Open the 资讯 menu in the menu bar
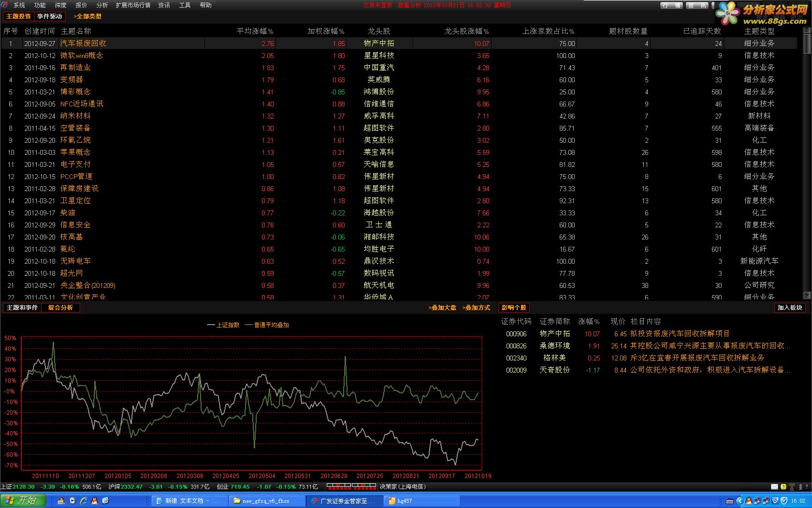This screenshot has width=812, height=508. tap(164, 5)
